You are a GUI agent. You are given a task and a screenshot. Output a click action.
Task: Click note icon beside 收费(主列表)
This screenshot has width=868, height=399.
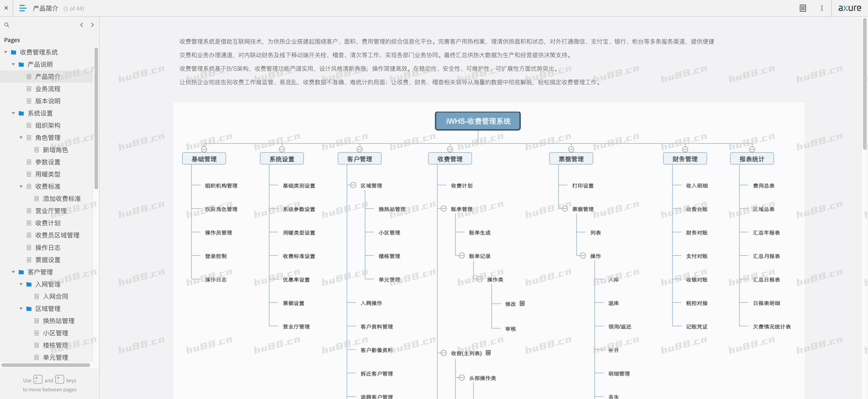(x=488, y=352)
